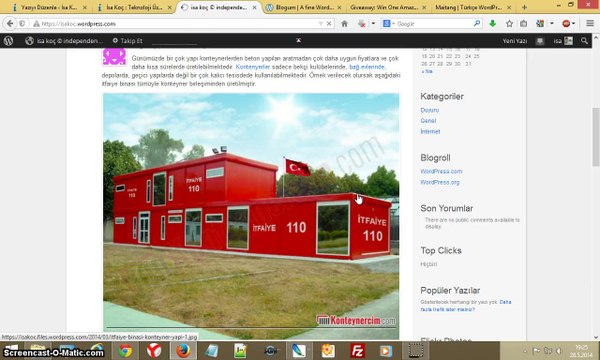This screenshot has height=360, width=600.
Task: Switch to the 'İsa Koç : Teknoloji' tab
Action: coord(134,7)
